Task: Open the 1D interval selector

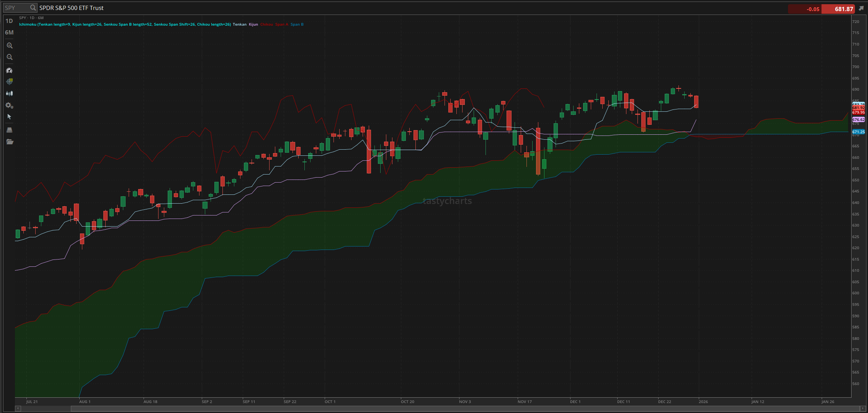Action: click(x=9, y=21)
